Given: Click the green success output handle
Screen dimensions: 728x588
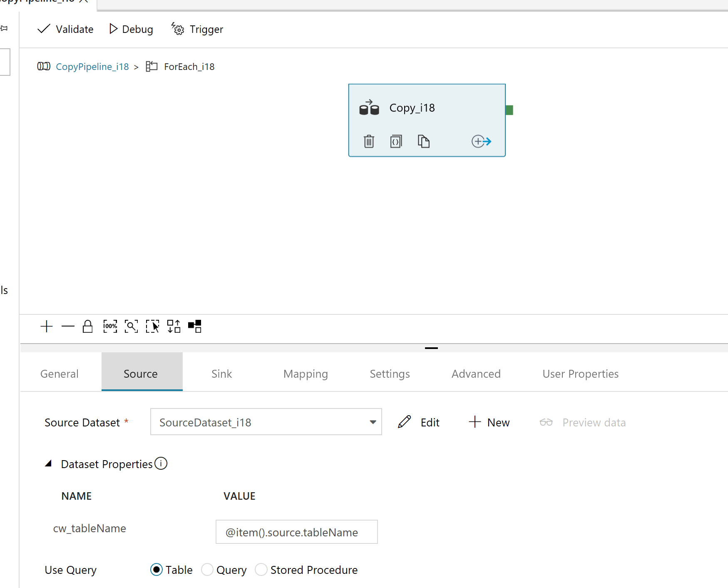Looking at the screenshot, I should pos(509,110).
